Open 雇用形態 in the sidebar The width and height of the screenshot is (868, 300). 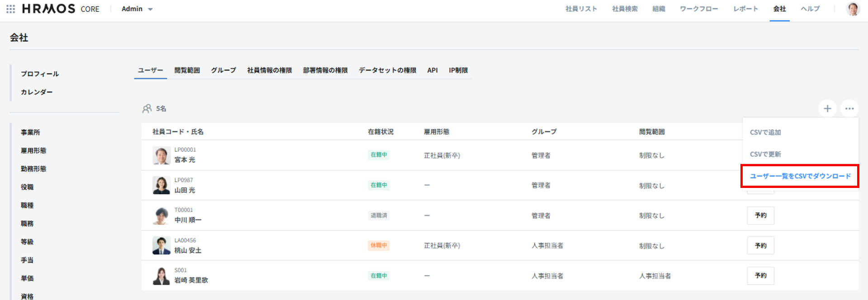[33, 150]
